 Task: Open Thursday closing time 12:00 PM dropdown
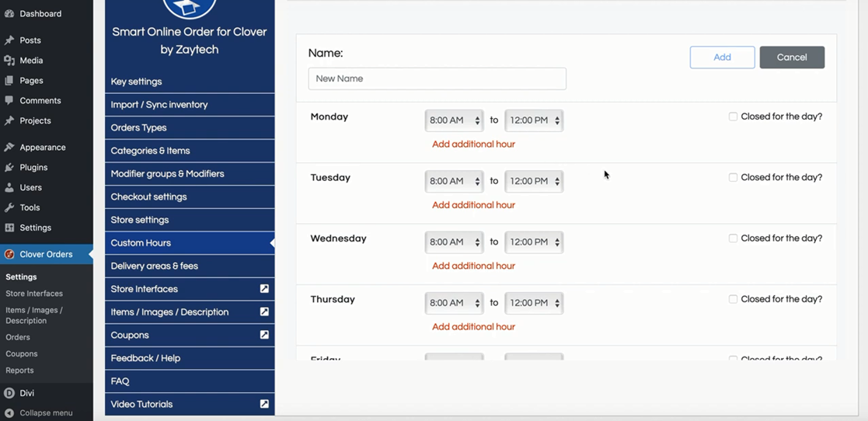coord(534,303)
